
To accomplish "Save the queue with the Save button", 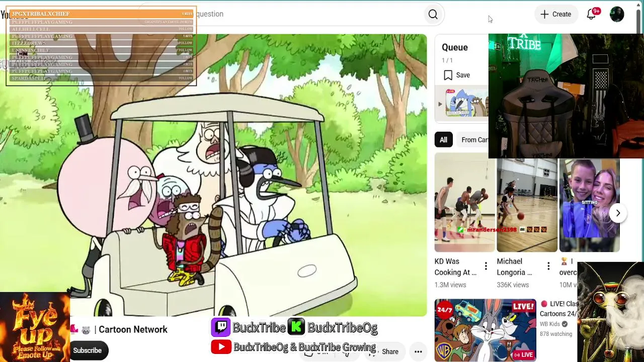I will (457, 75).
